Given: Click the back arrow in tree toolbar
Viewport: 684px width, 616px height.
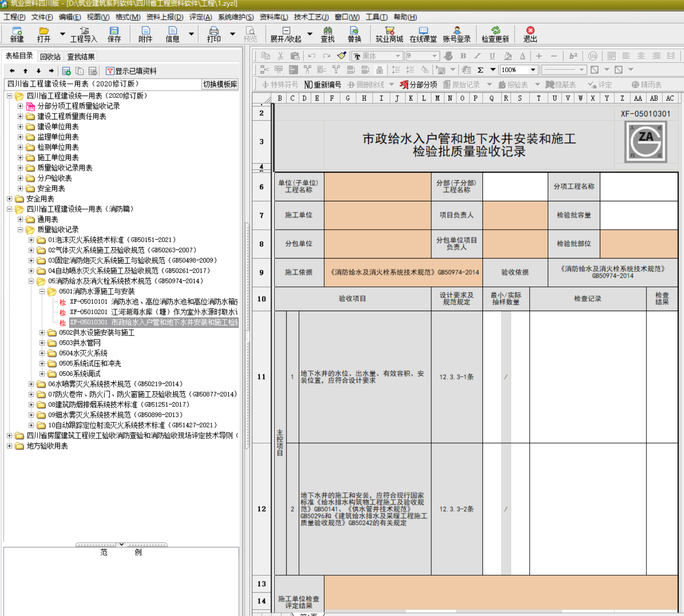Looking at the screenshot, I should pos(12,71).
